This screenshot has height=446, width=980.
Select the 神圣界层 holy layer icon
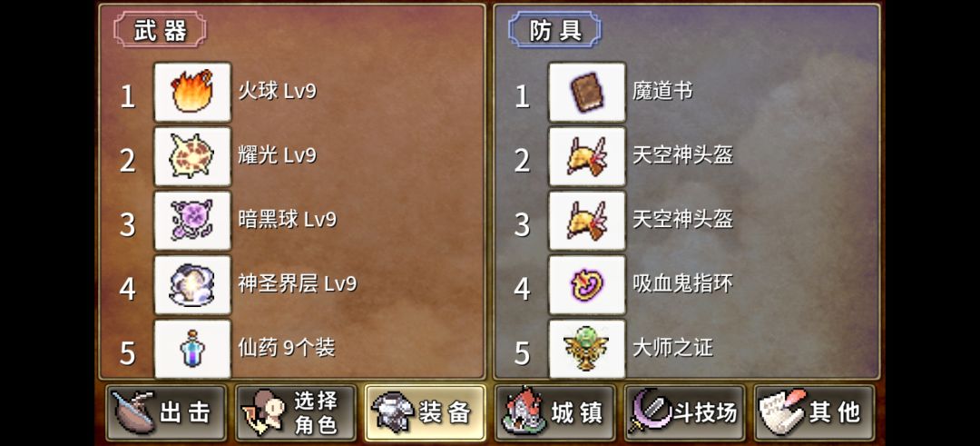192,284
